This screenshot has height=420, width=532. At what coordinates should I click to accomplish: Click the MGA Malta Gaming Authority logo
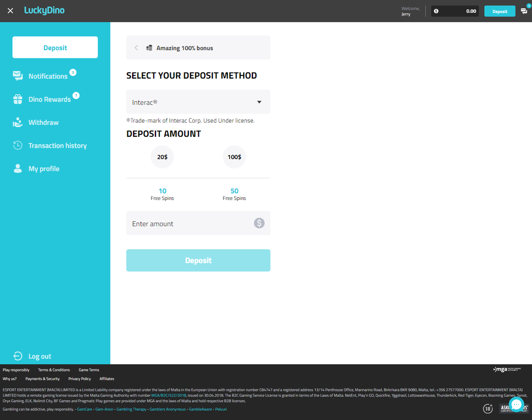point(507,369)
